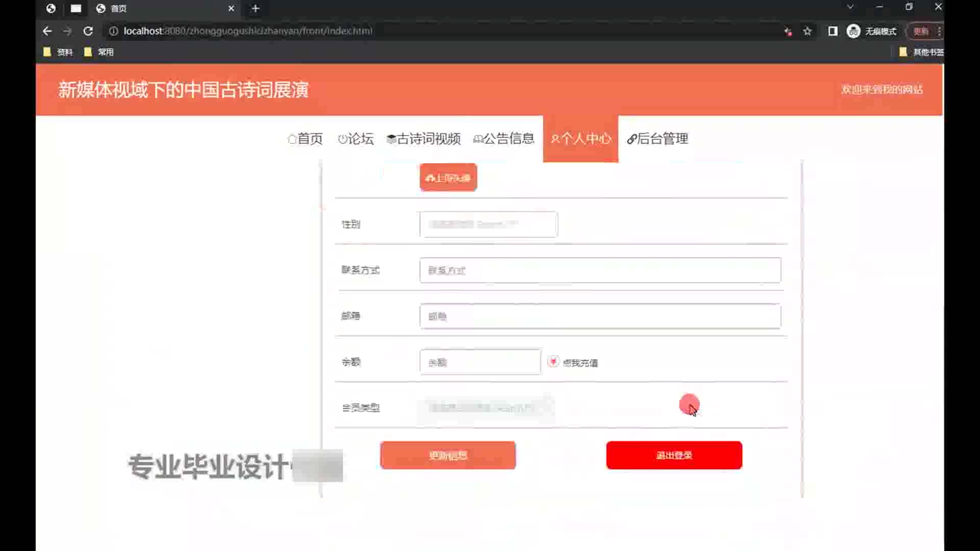Go to 公告信息 page
The width and height of the screenshot is (980, 551).
pos(504,139)
